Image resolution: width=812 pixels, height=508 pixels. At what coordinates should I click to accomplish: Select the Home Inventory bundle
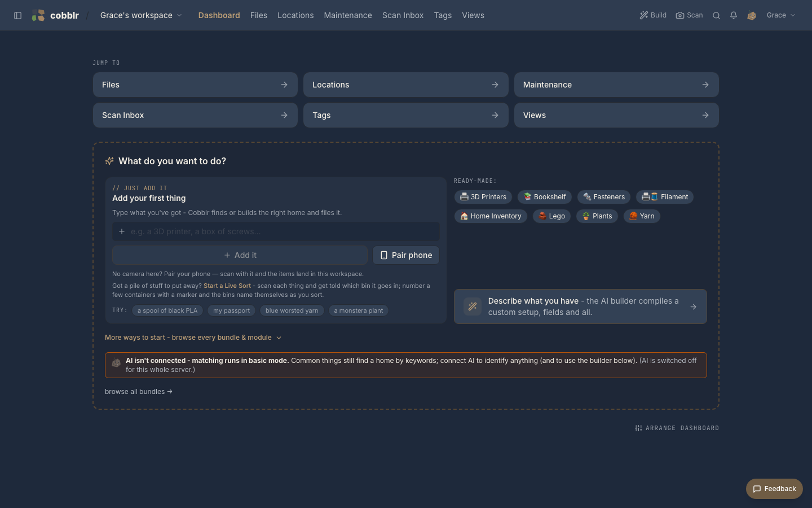[491, 216]
